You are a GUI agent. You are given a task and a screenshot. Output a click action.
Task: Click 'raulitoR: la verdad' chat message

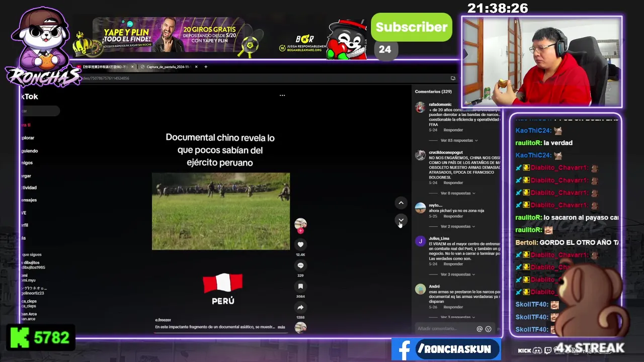coord(544,143)
